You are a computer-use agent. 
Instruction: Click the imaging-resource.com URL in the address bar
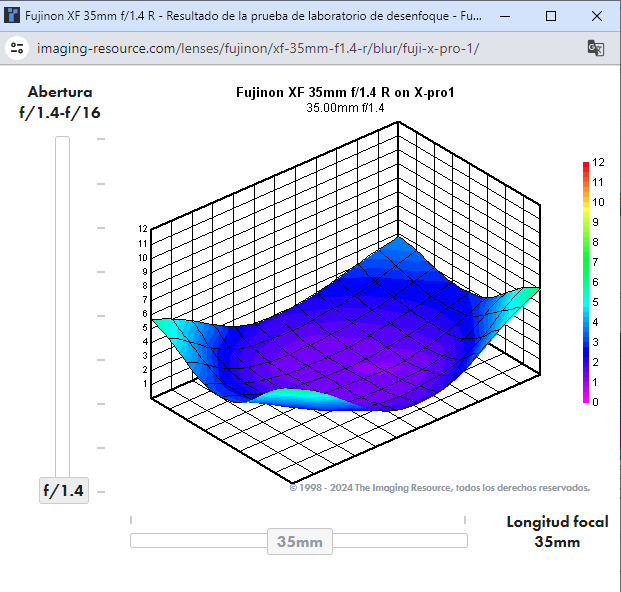258,48
